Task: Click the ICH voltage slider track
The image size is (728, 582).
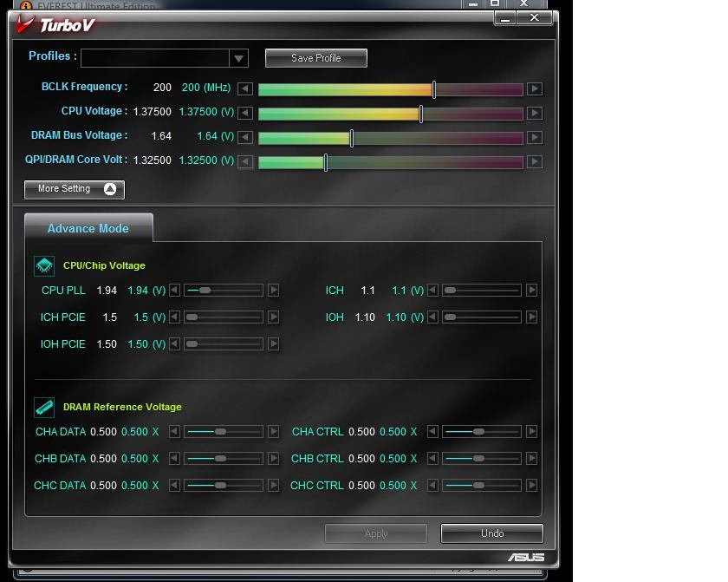Action: tap(482, 291)
